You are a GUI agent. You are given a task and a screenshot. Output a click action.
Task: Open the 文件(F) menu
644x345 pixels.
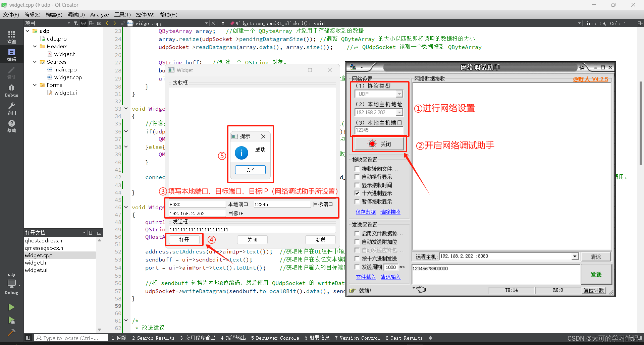pyautogui.click(x=11, y=14)
